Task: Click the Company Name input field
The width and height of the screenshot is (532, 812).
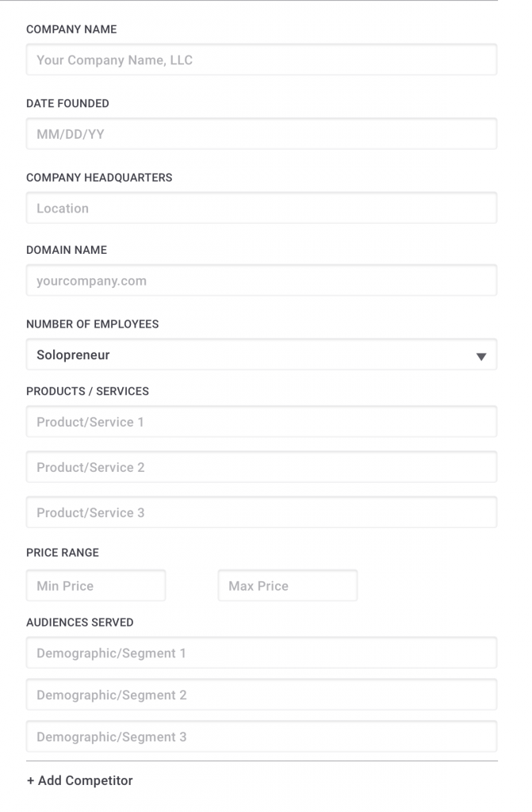Action: click(262, 59)
